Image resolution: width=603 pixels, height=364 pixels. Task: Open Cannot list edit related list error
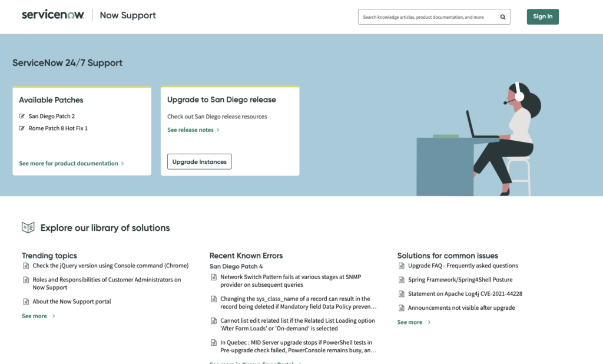click(297, 325)
